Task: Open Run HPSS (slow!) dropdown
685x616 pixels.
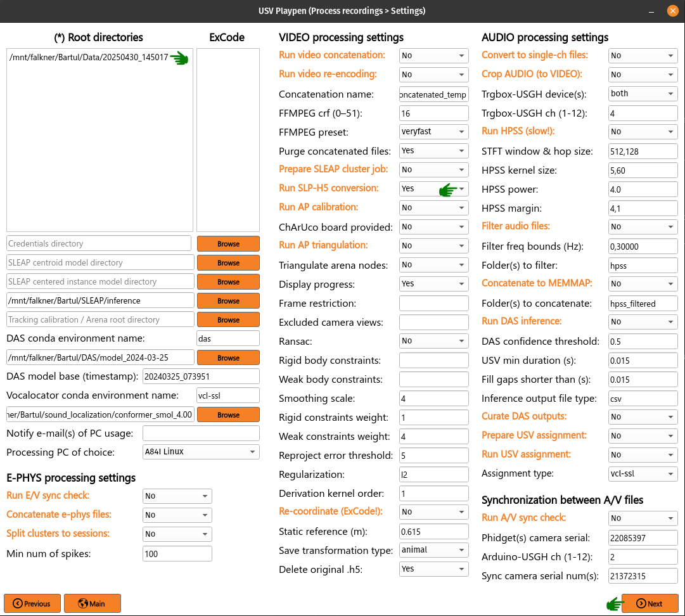Action: tap(643, 131)
